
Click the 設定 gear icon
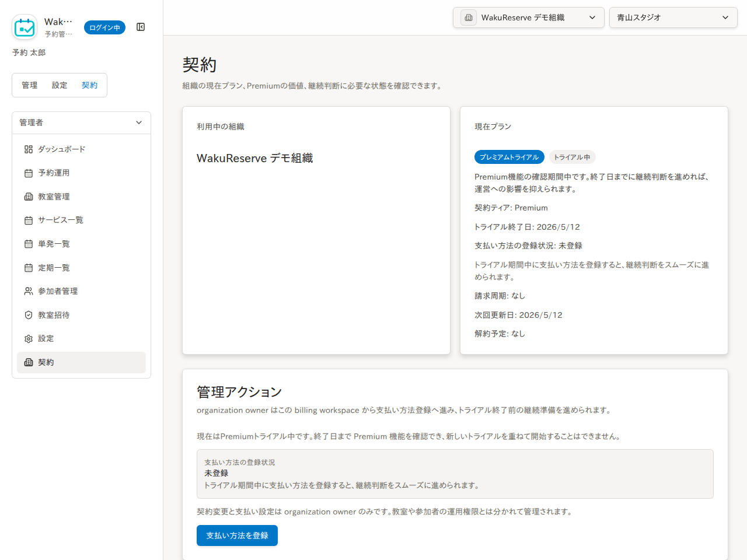(x=29, y=339)
